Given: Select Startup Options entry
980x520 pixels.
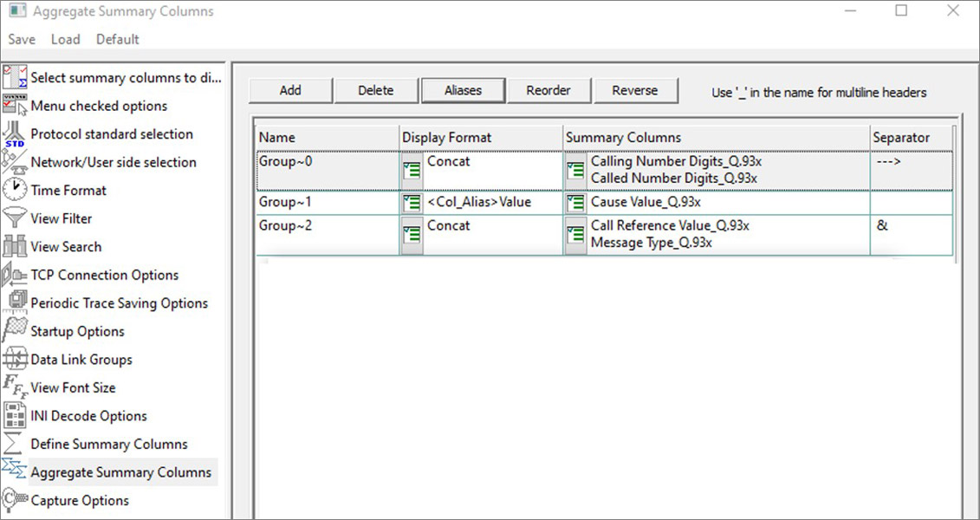Looking at the screenshot, I should (x=77, y=331).
